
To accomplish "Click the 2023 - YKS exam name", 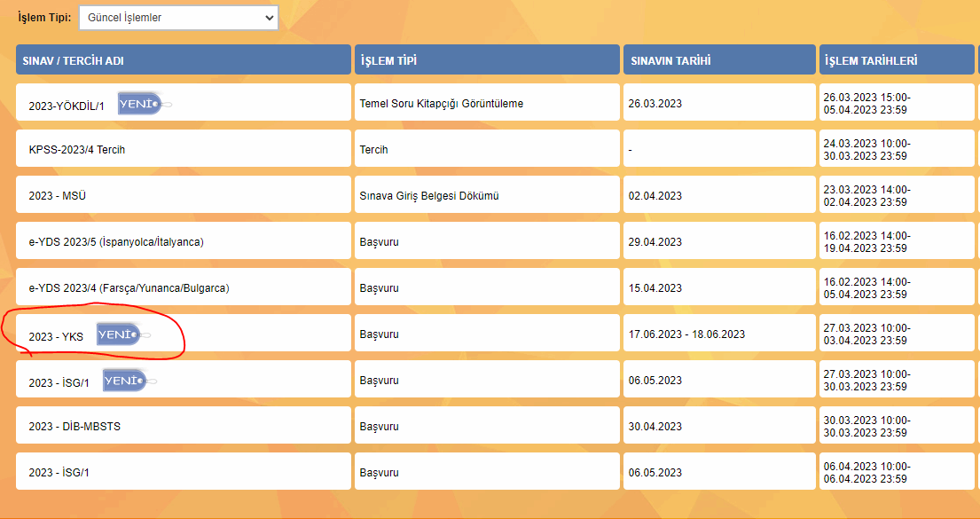I will tap(56, 337).
